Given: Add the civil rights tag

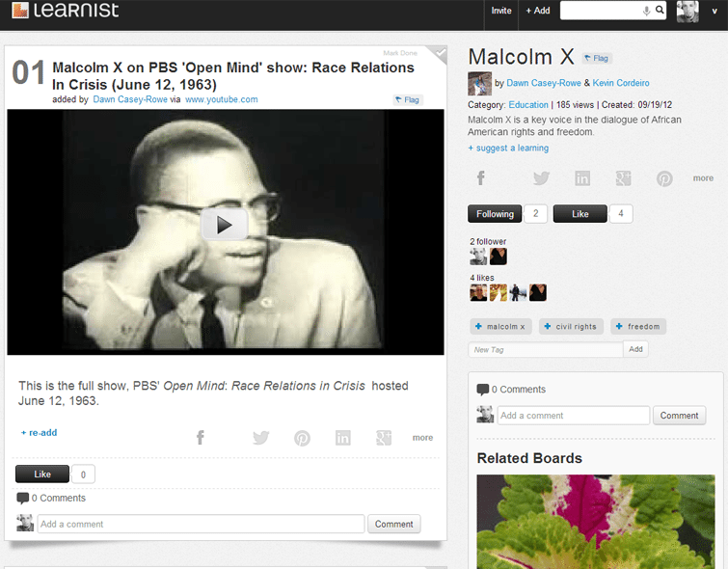Looking at the screenshot, I should coord(571,327).
